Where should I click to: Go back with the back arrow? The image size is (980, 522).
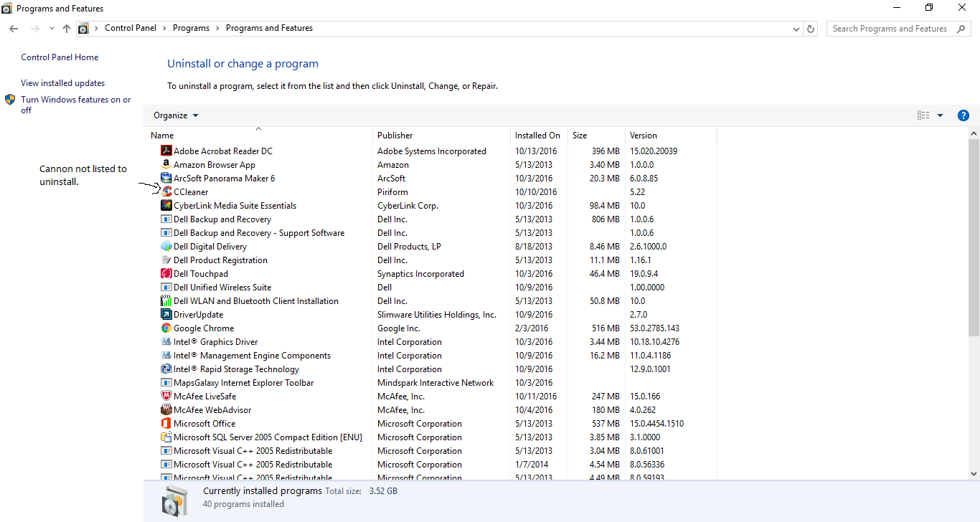(x=14, y=29)
